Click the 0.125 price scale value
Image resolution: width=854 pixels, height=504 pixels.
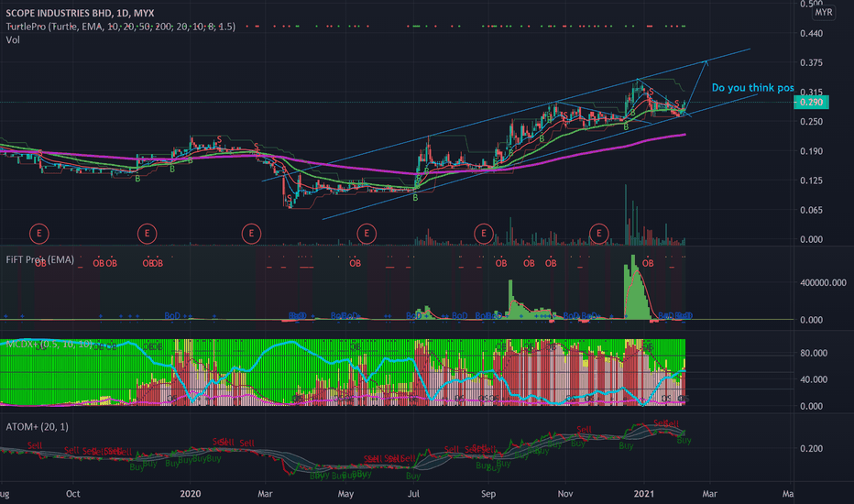click(x=812, y=181)
